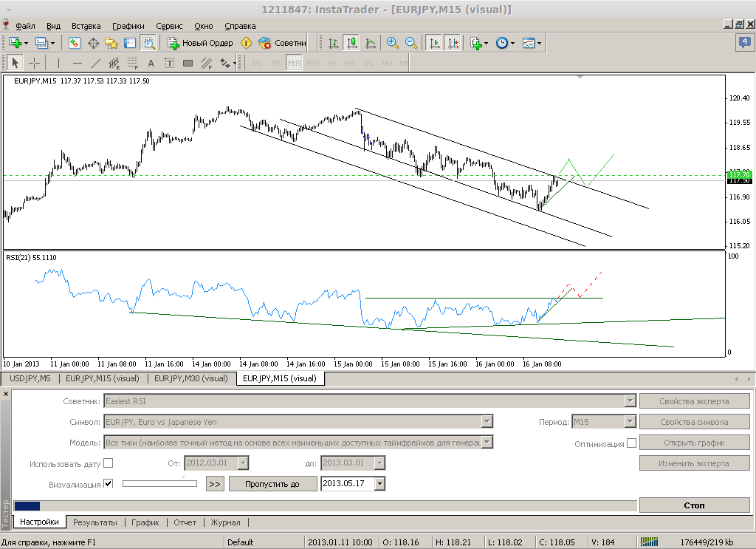Screen dimensions: 756x549
Task: Open the chat notification bubble showing 4
Action: point(745,42)
